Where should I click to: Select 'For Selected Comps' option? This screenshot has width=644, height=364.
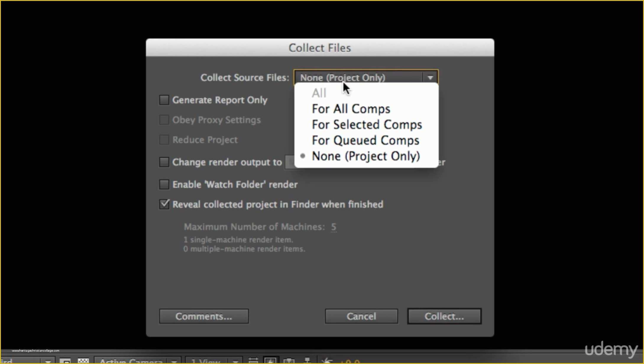point(367,125)
